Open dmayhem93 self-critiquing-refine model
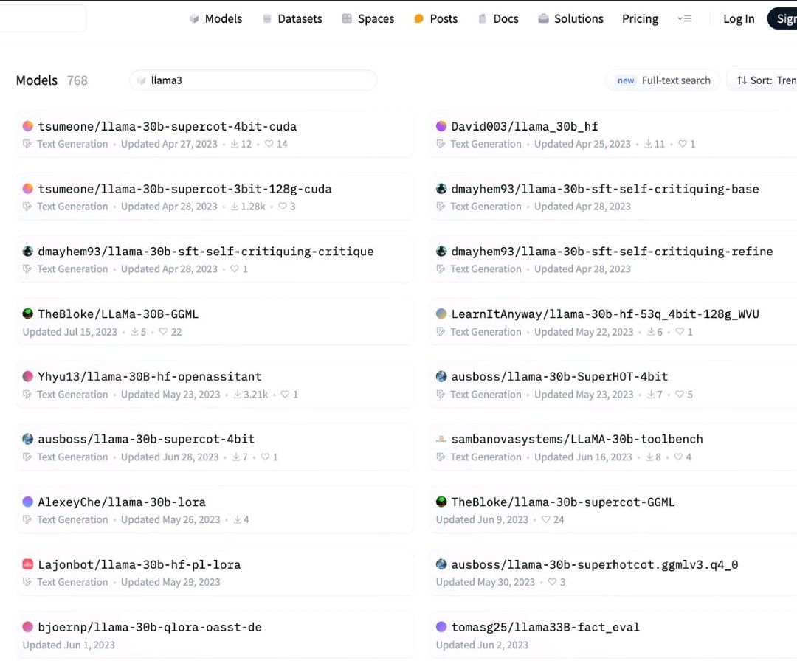 click(x=613, y=259)
